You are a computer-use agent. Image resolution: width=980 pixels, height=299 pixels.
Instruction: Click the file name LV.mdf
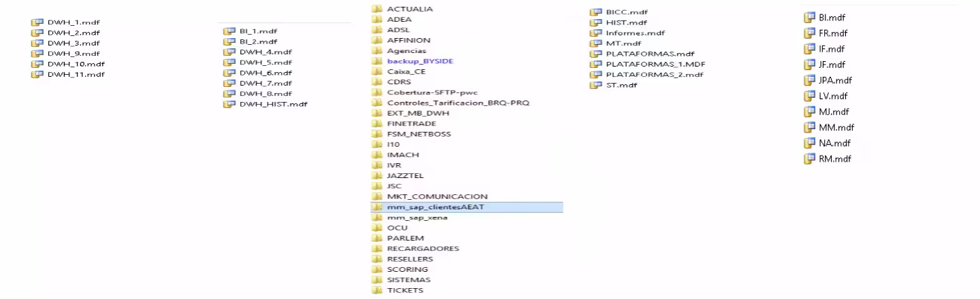833,96
